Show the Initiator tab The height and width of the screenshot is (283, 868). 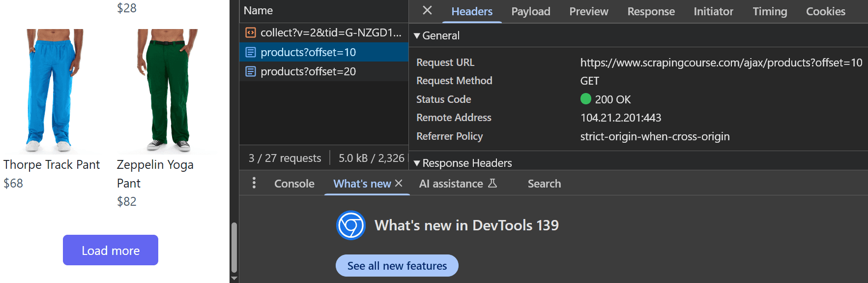pos(713,11)
